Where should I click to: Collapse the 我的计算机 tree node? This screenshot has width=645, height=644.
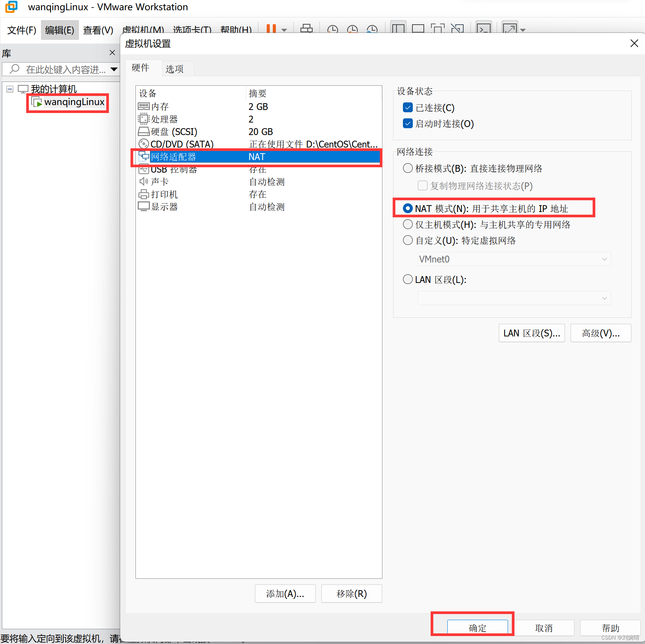tap(10, 89)
